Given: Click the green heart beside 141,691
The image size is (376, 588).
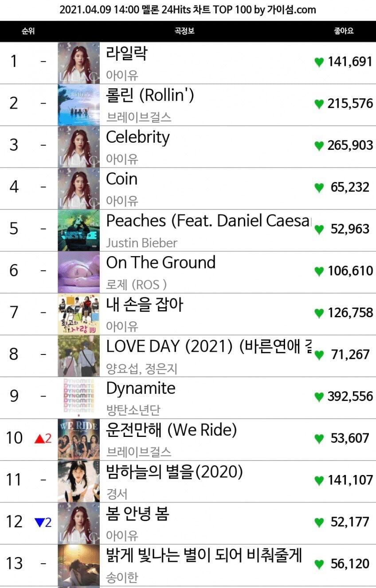Looking at the screenshot, I should 319,62.
